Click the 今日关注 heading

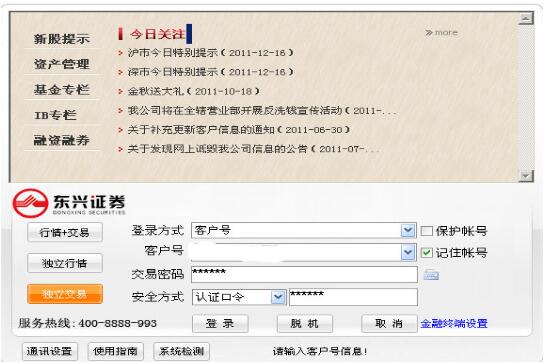[x=158, y=34]
